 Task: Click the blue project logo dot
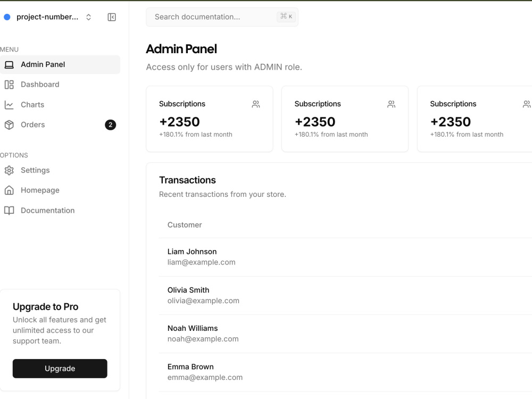coord(7,16)
